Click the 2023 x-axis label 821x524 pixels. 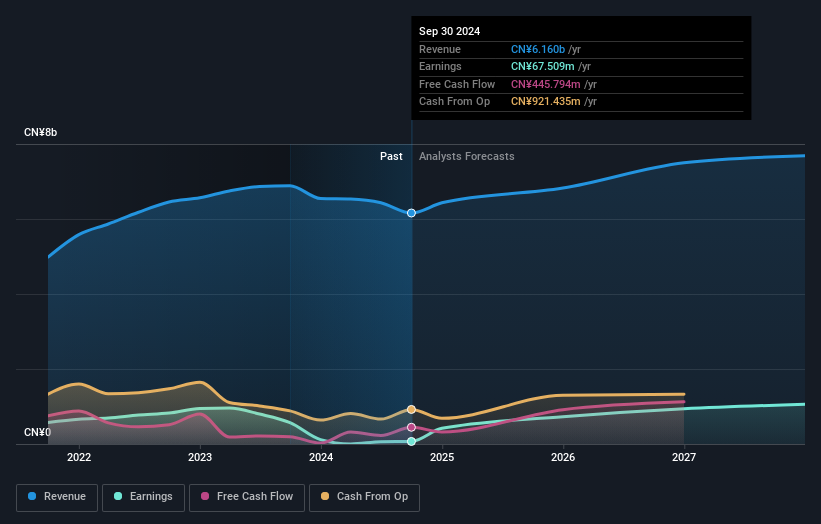click(200, 458)
